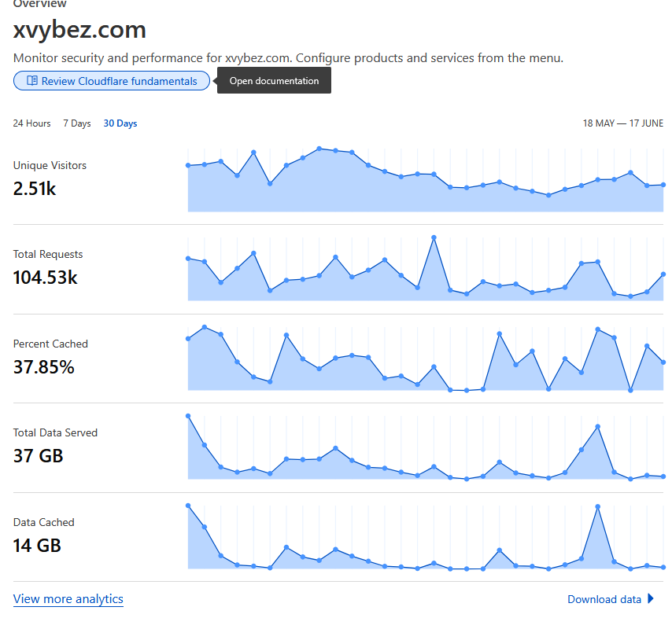The image size is (672, 618).
Task: Click the tallest right-side spike in Data Cached chart
Action: (x=598, y=507)
